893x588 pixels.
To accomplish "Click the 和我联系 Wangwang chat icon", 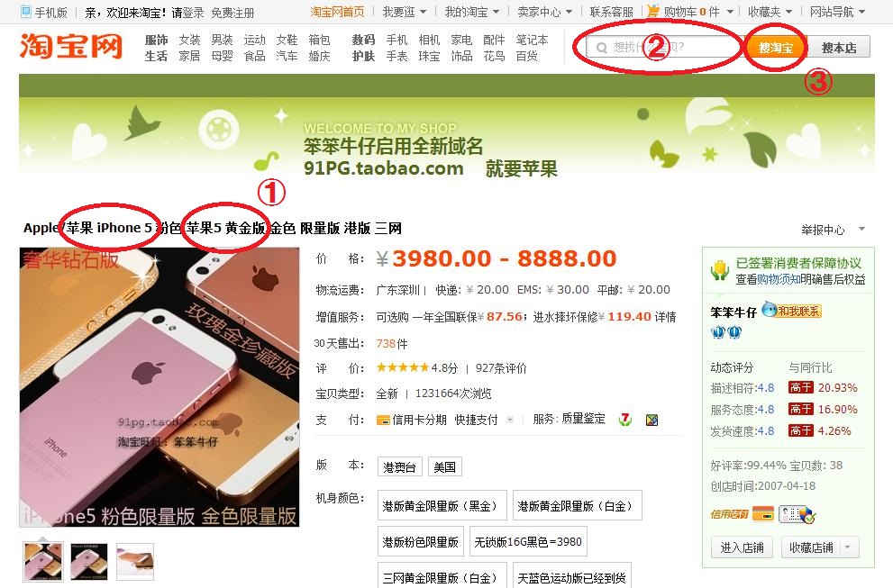I will point(792,311).
